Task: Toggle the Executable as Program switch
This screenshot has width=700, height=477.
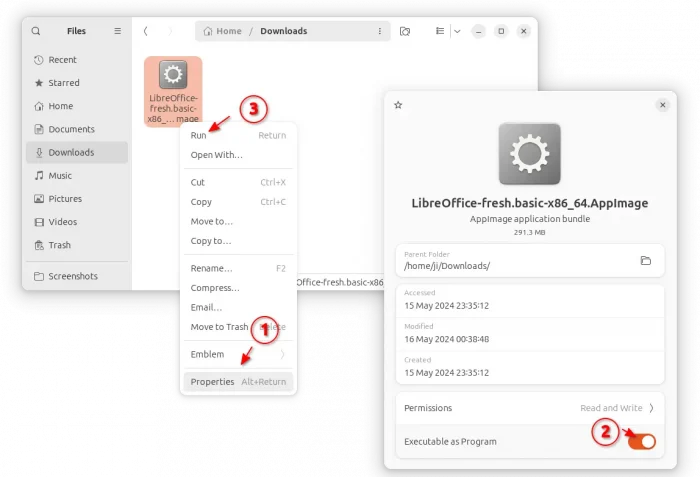Action: tap(641, 441)
